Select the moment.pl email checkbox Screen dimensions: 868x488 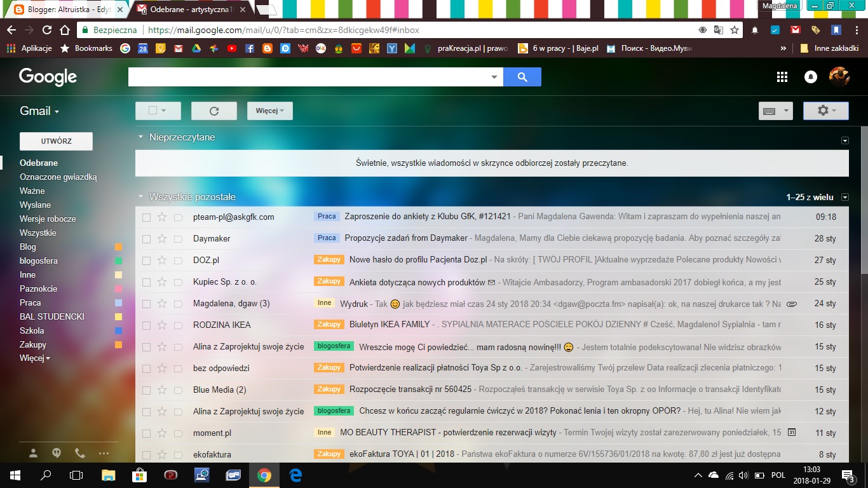pos(146,433)
